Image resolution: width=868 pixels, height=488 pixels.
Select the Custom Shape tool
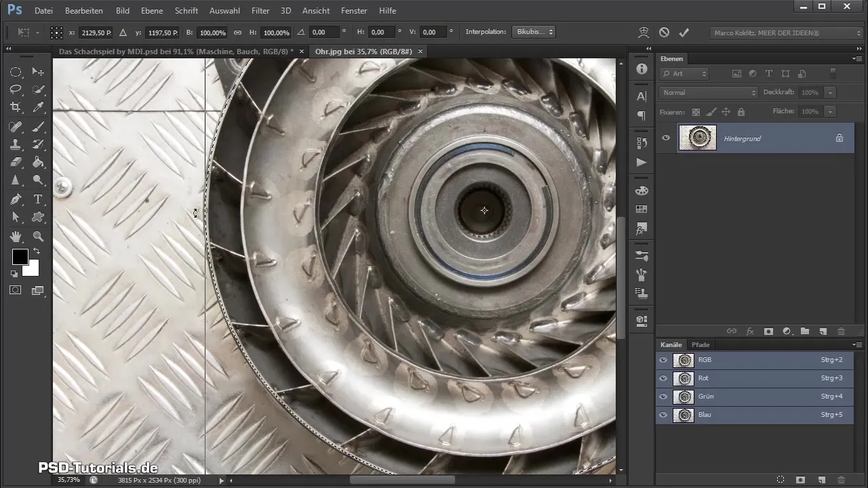[38, 217]
